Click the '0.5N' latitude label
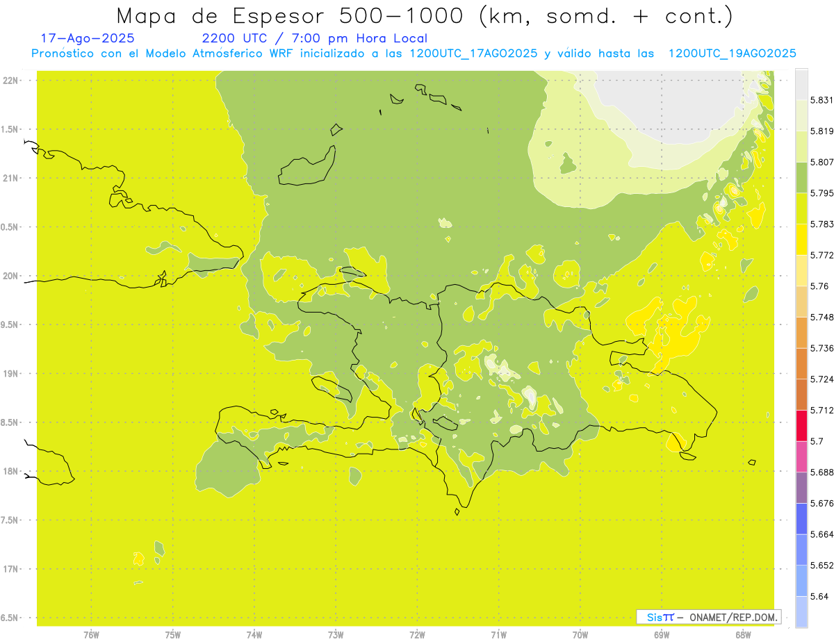 (10, 227)
